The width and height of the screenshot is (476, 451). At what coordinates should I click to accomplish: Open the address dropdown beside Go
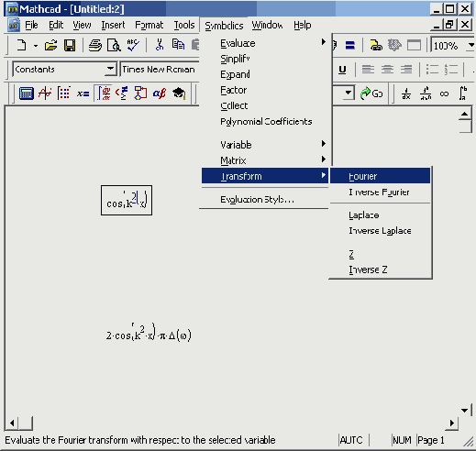coord(348,93)
